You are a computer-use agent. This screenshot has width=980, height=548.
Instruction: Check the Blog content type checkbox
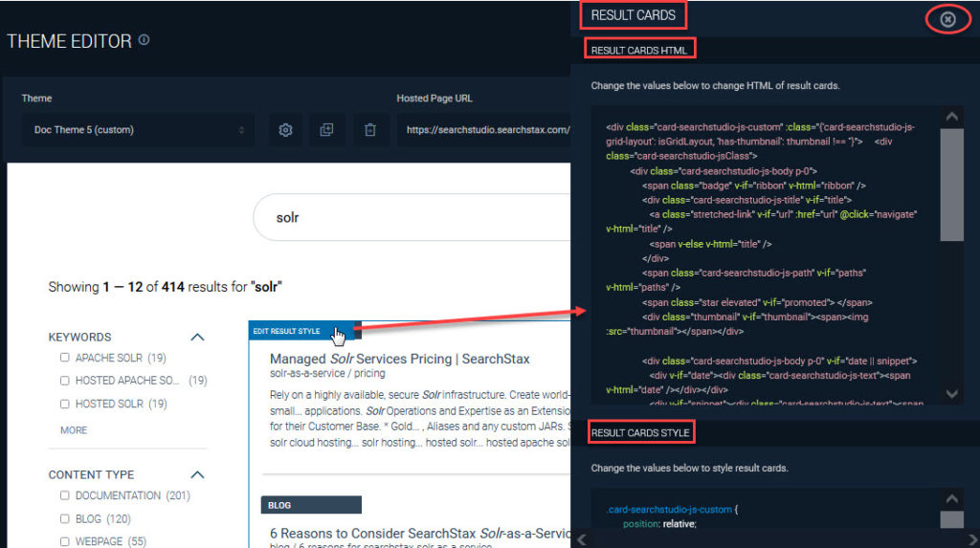[64, 518]
